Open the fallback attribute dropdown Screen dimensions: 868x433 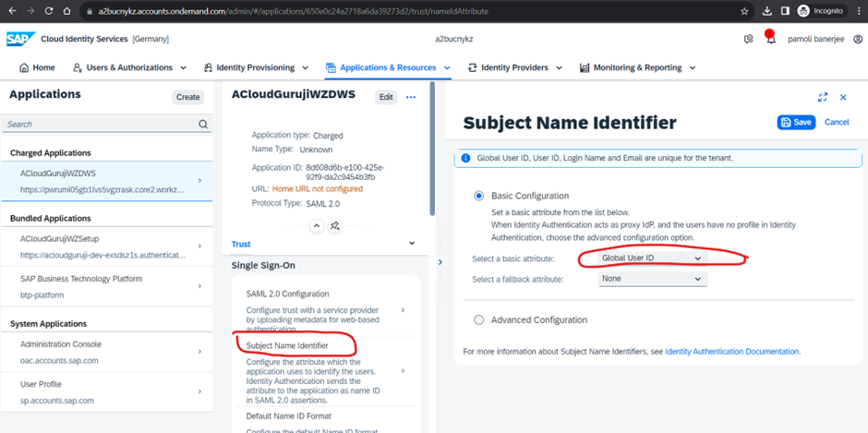click(652, 278)
